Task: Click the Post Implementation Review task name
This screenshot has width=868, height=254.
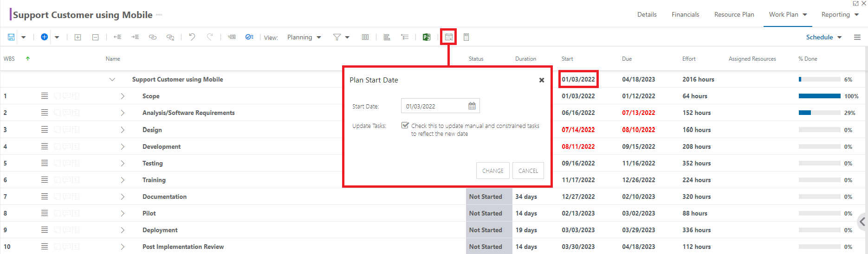Action: 183,247
